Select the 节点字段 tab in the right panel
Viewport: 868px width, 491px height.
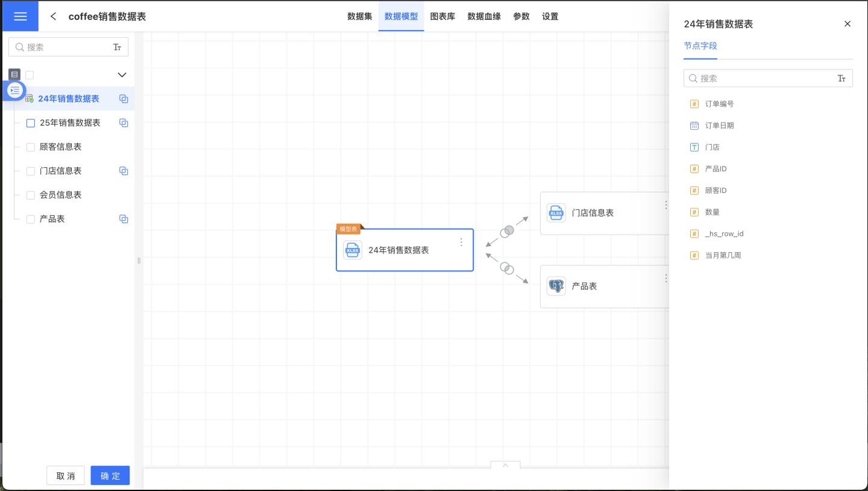pyautogui.click(x=700, y=46)
